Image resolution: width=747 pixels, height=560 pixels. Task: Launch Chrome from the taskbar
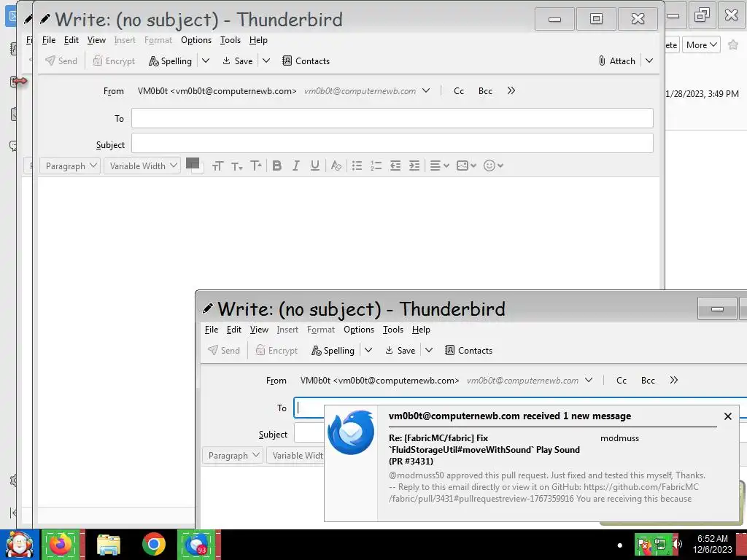coord(153,544)
